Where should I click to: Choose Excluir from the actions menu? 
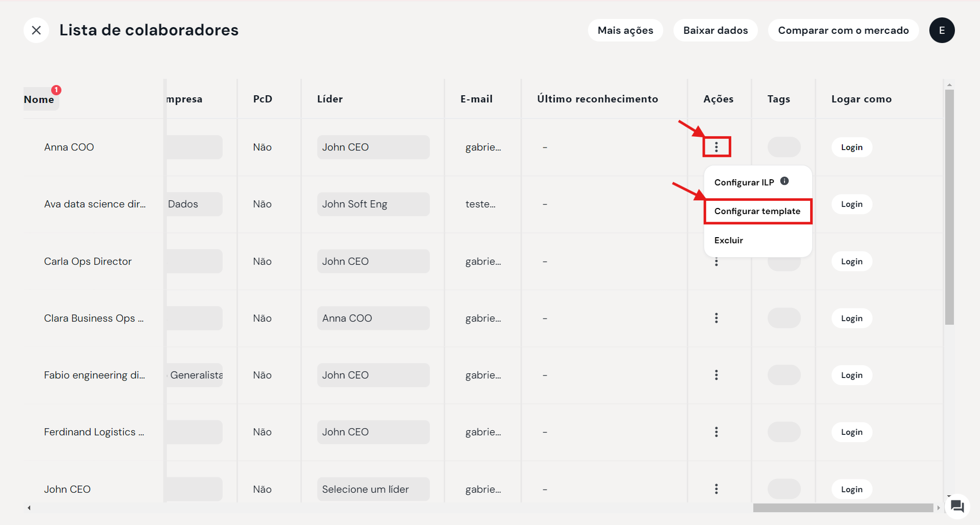(x=728, y=240)
